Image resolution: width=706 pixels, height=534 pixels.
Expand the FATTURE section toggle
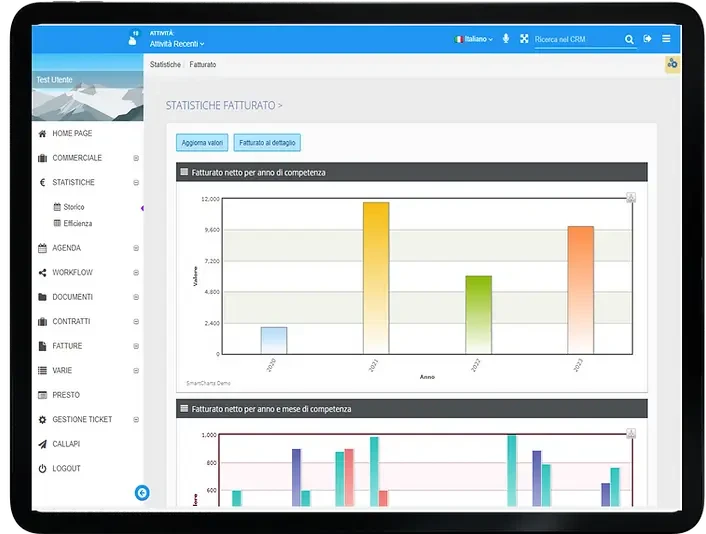pyautogui.click(x=136, y=346)
